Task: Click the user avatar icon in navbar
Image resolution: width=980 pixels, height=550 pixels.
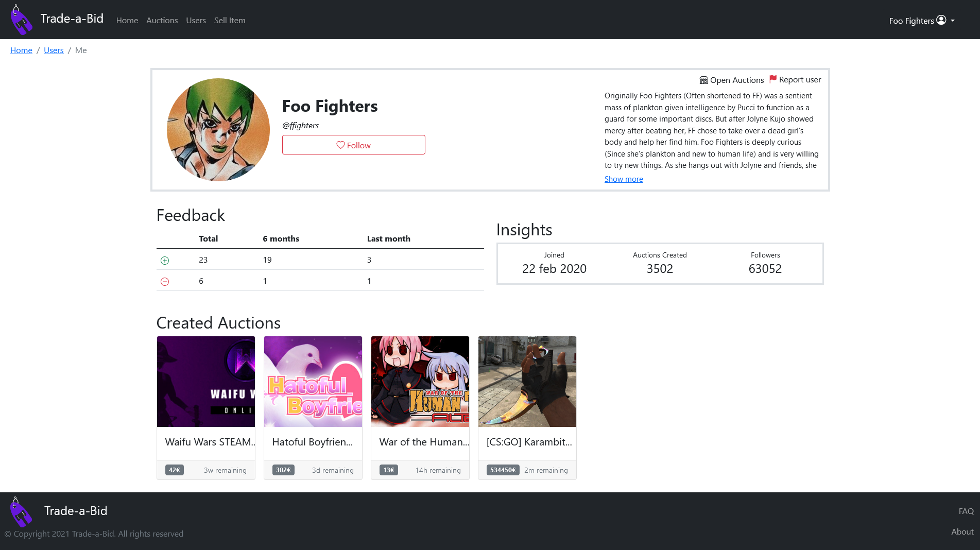Action: 941,20
